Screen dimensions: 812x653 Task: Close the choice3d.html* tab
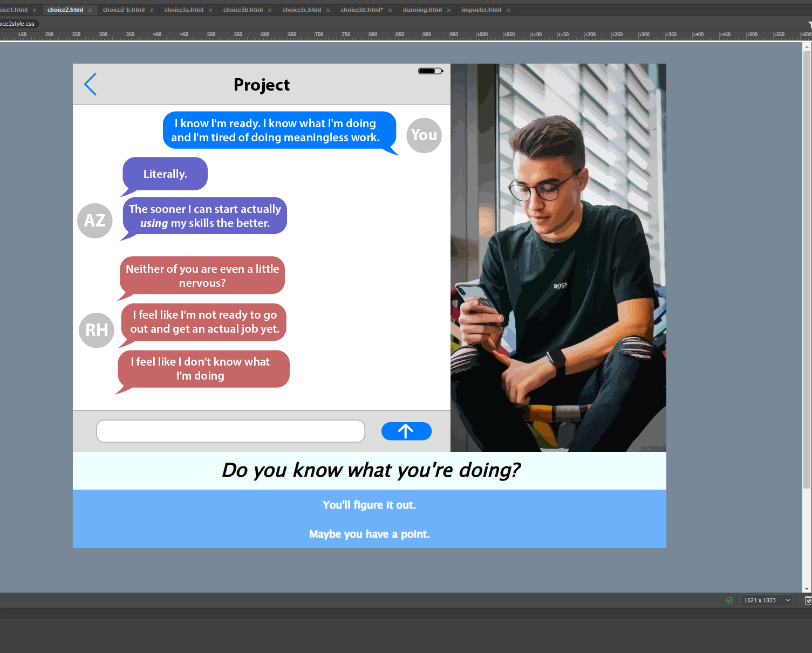(390, 10)
